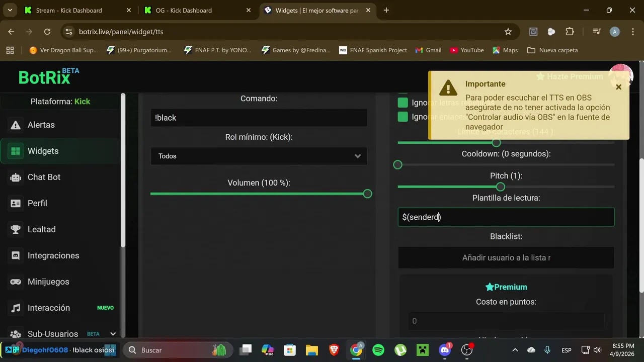The width and height of the screenshot is (644, 362).
Task: Click the Límite de caracteres slider handle
Action: tap(496, 143)
